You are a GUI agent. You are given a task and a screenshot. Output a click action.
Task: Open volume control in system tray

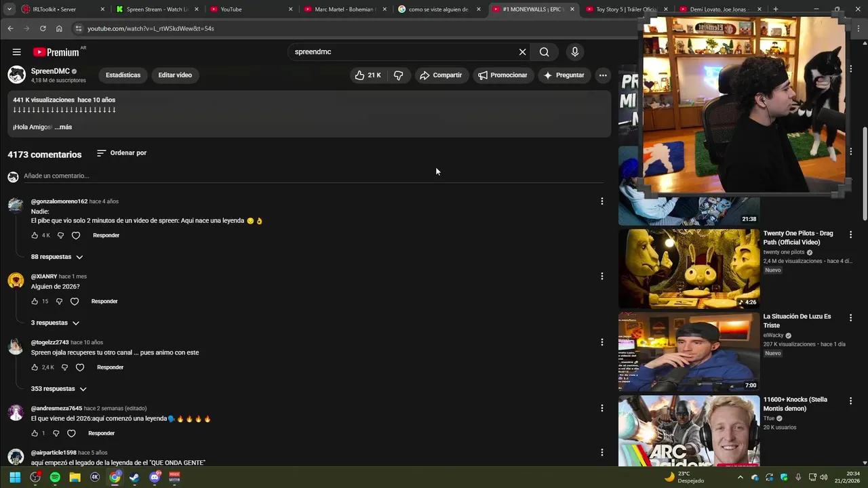pos(824,477)
